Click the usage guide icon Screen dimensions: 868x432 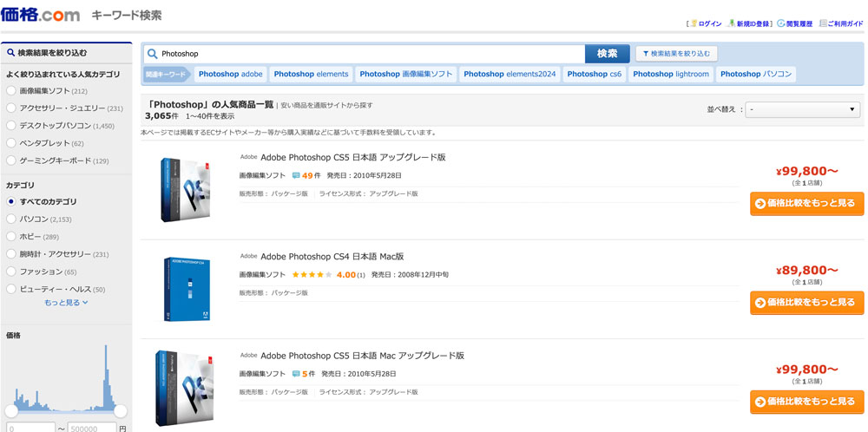821,23
